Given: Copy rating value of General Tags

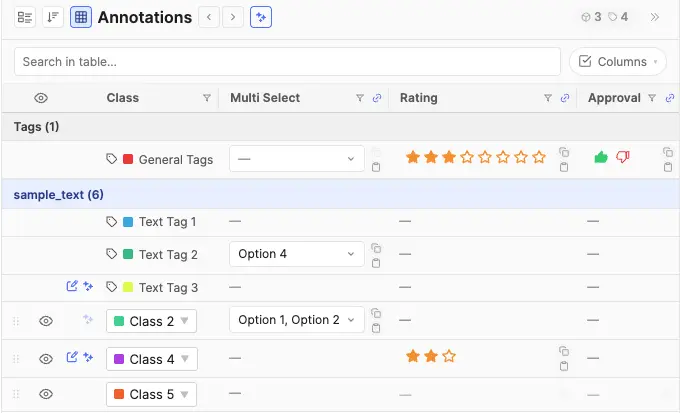Looking at the screenshot, I should pos(564,152).
